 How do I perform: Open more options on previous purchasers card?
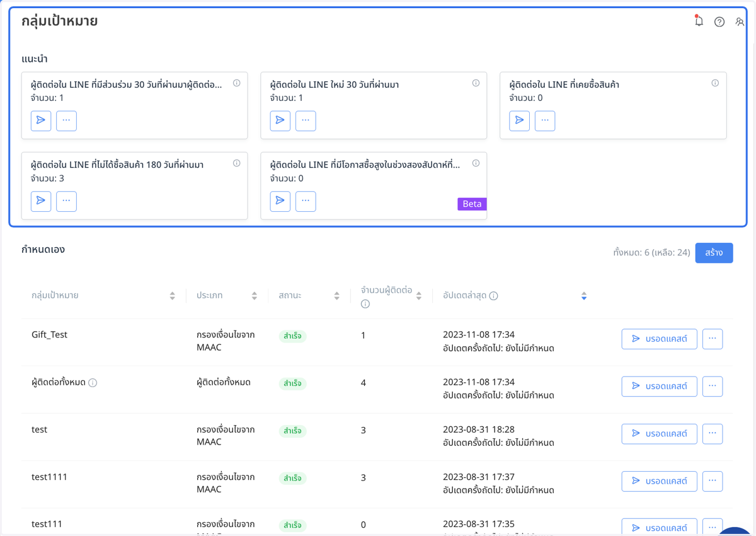click(x=545, y=120)
